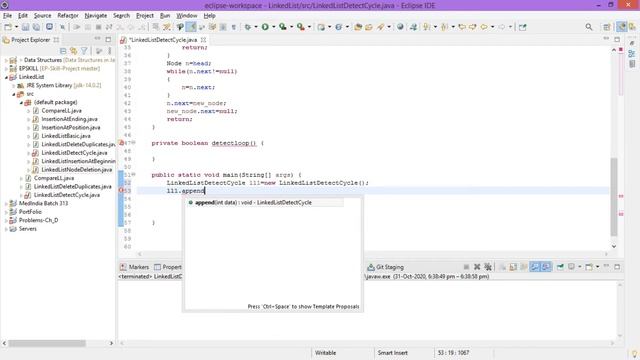Click the Open Task toolbar icon
Viewport: 640px width, 360px height.
(x=369, y=27)
